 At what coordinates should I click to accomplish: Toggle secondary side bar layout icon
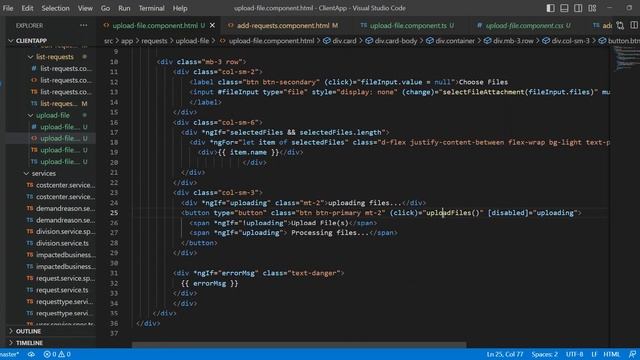578,8
